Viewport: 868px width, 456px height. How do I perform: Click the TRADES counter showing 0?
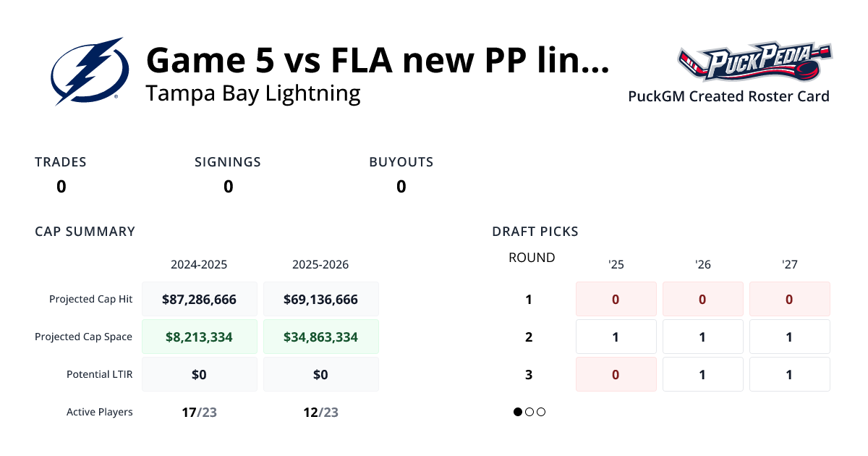coord(61,187)
